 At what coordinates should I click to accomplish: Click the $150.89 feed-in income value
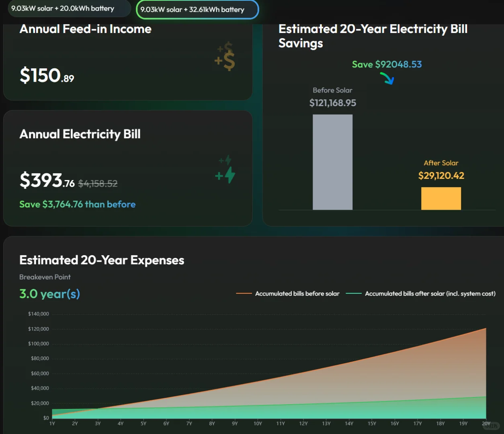[x=47, y=76]
